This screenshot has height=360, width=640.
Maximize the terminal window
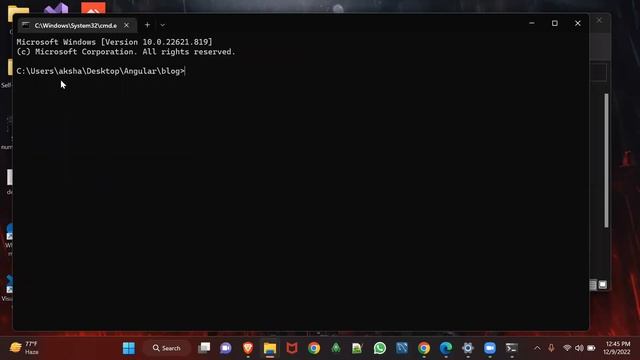554,23
